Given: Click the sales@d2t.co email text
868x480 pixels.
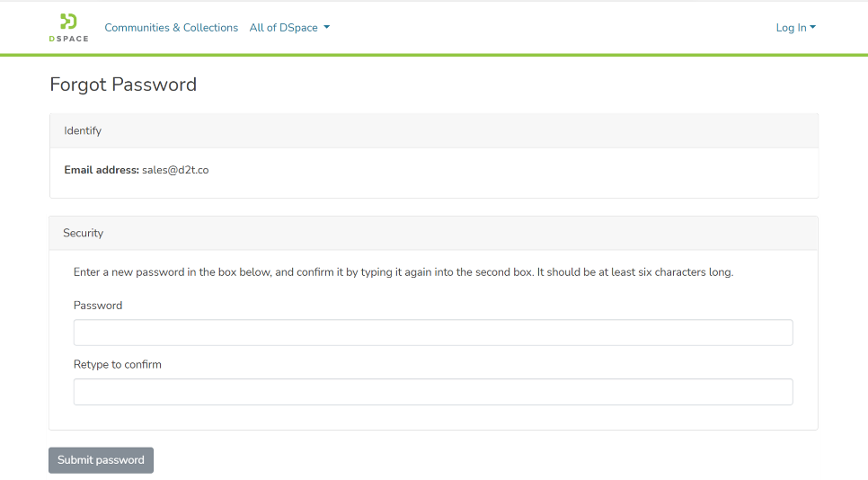Looking at the screenshot, I should click(175, 170).
